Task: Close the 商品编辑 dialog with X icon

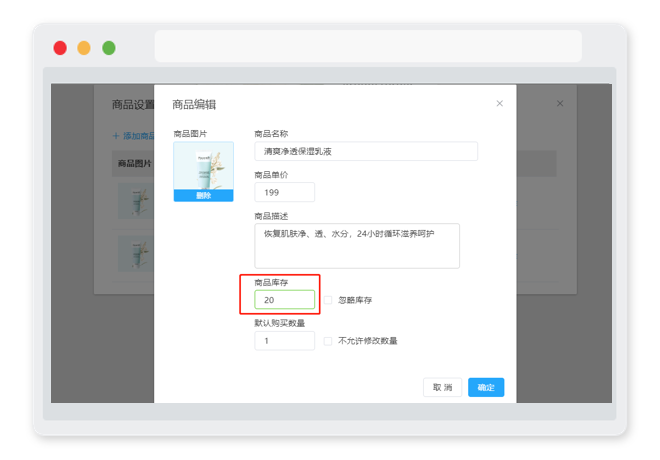Action: [499, 104]
